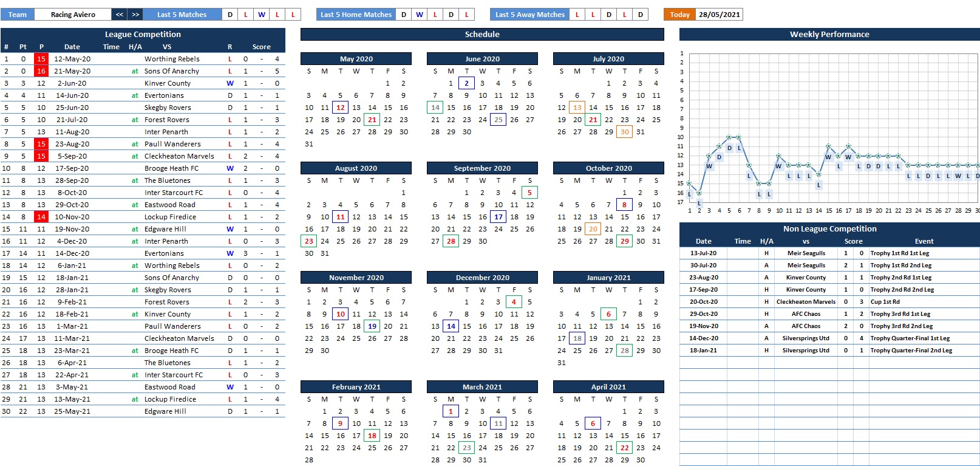
Task: Click the "<<" previous team button
Action: tap(120, 15)
